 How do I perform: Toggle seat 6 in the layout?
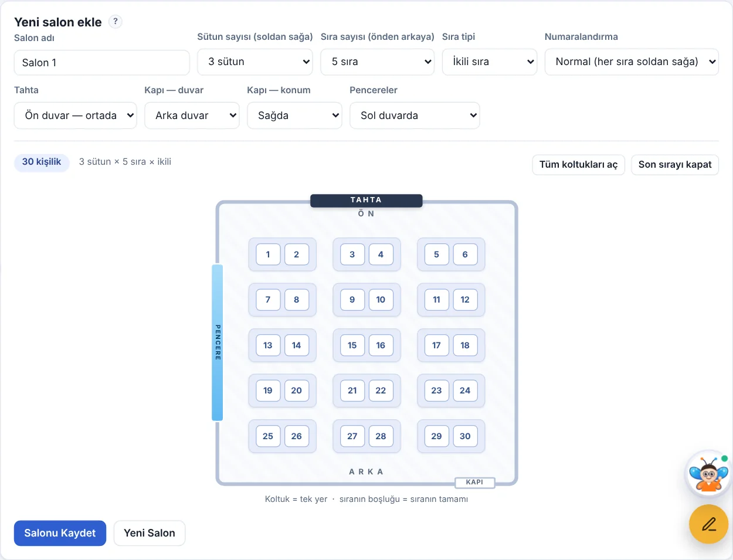tap(465, 254)
